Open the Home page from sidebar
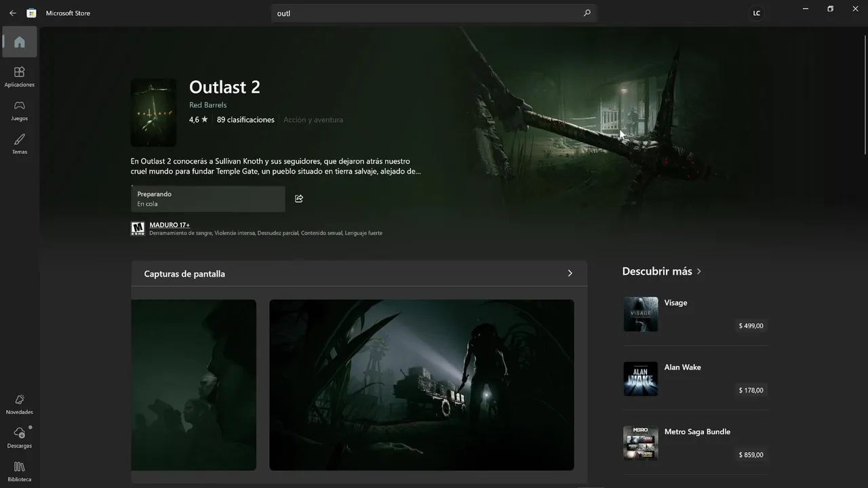 [x=20, y=42]
